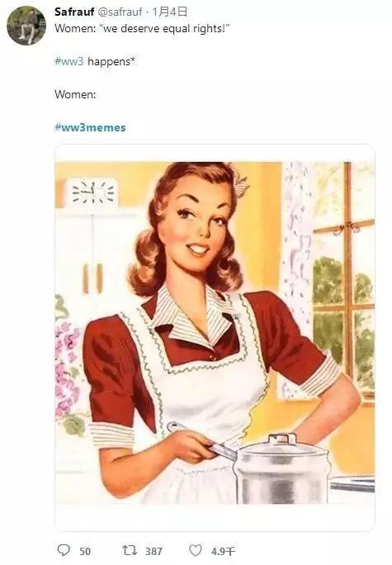
Task: Follow the #ww3 hashtag link
Action: (68, 61)
